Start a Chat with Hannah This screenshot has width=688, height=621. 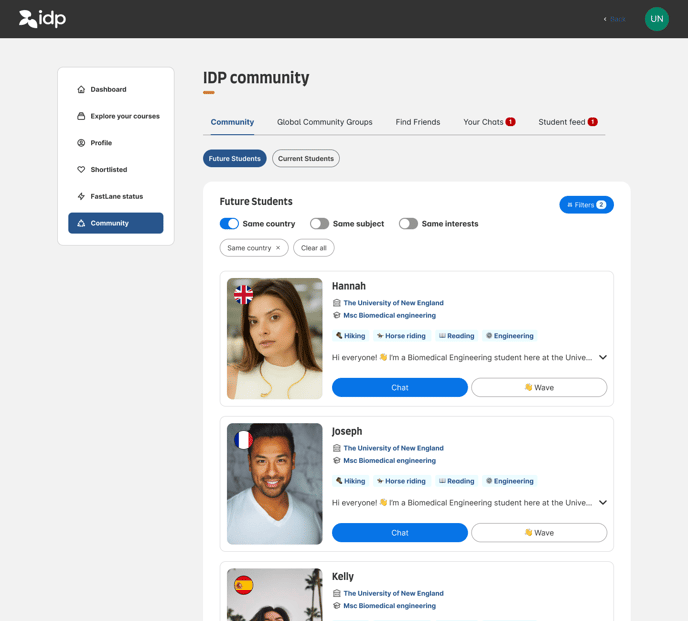pos(399,388)
